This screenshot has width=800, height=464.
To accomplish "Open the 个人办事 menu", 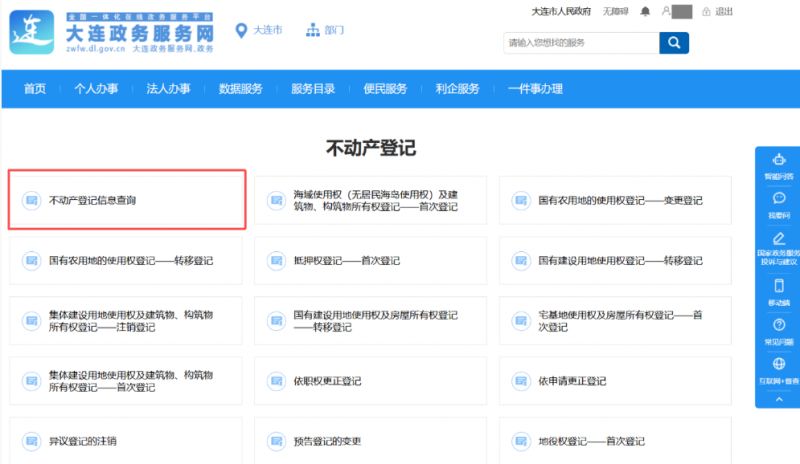I will coord(96,89).
